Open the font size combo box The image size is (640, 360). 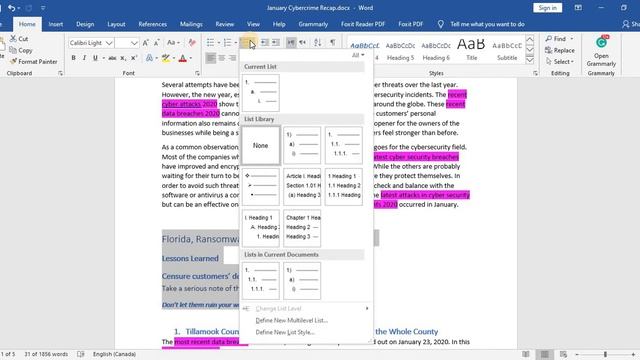pos(127,43)
